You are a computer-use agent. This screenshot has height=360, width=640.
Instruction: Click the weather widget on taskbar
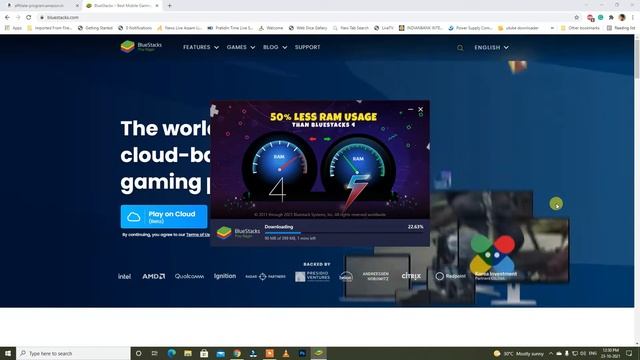coord(519,353)
